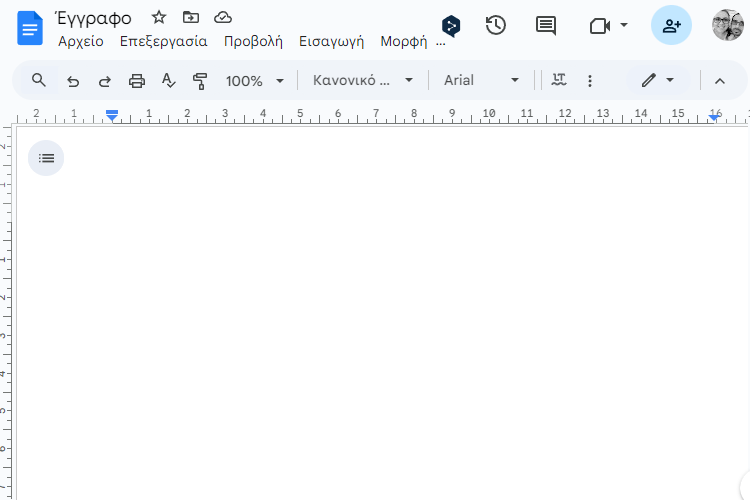Share document with add person button
This screenshot has width=750, height=500.
(x=671, y=25)
